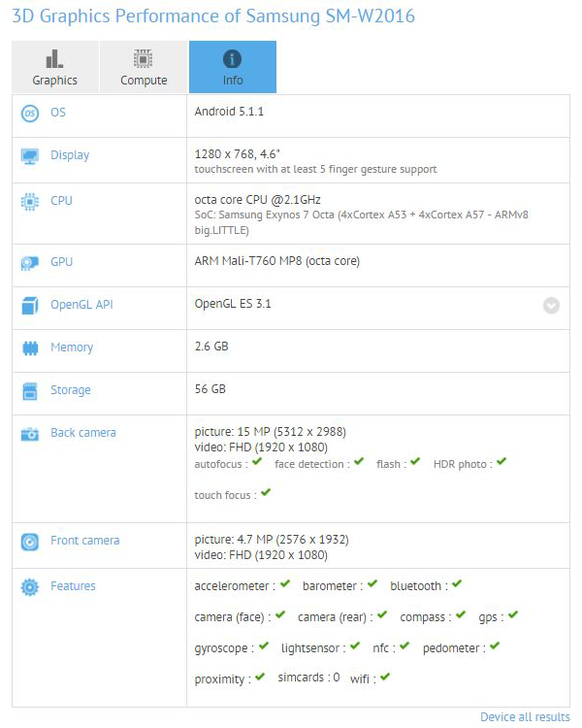Image resolution: width=582 pixels, height=728 pixels.
Task: Click the touch focus check mark
Action: click(266, 492)
